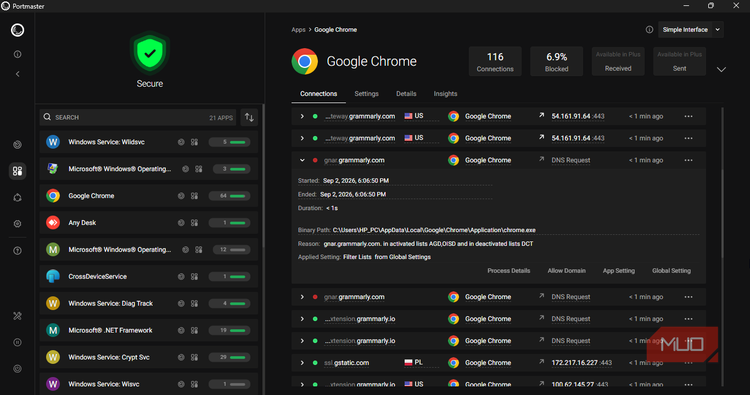Click outgoing arrow on ssl.gstatic.com row
Viewport: 750px width, 395px height.
[x=541, y=362]
